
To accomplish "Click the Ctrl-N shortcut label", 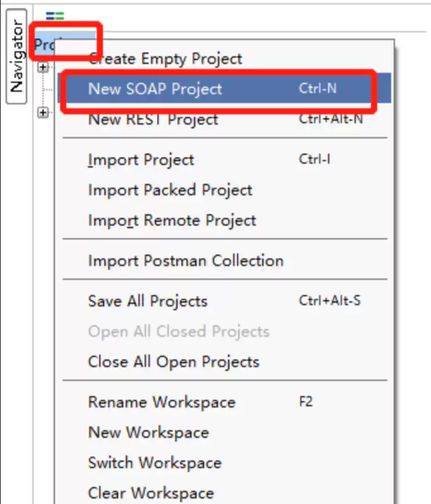I will [318, 88].
